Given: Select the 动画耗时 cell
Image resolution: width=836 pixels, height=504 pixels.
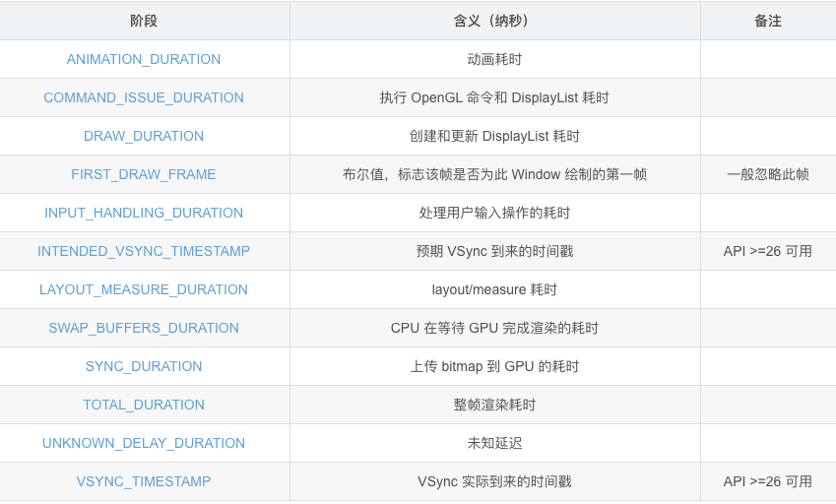Looking at the screenshot, I should click(x=494, y=59).
